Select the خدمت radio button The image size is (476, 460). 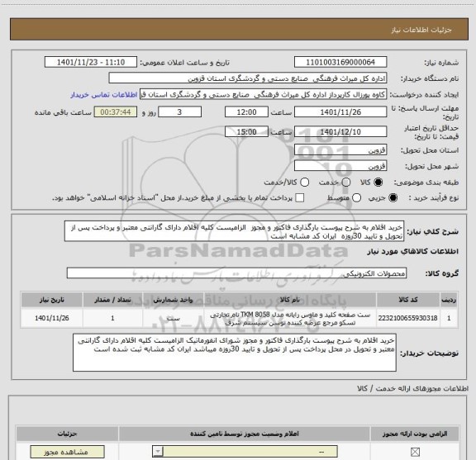point(346,183)
